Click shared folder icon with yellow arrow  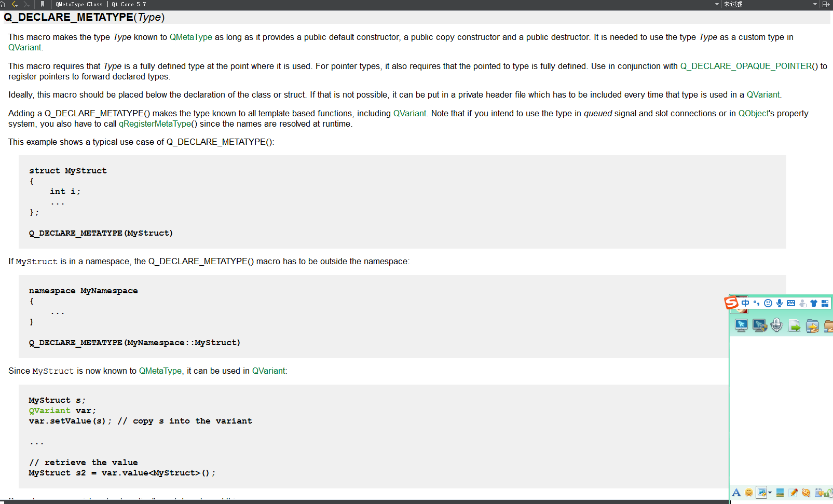[812, 325]
